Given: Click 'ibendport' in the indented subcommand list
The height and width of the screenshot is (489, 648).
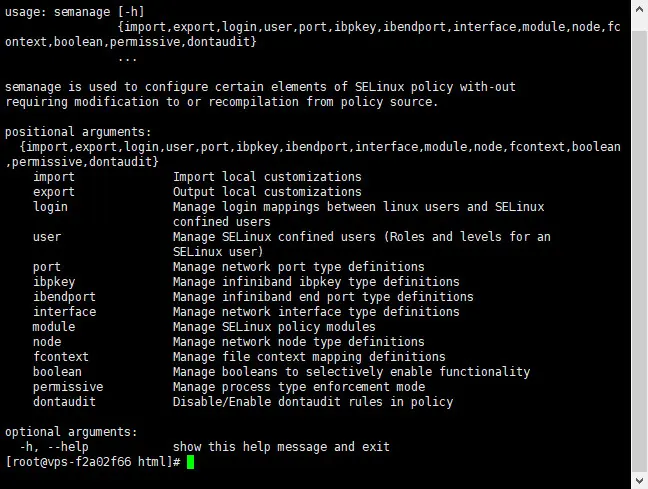Looking at the screenshot, I should tap(64, 297).
